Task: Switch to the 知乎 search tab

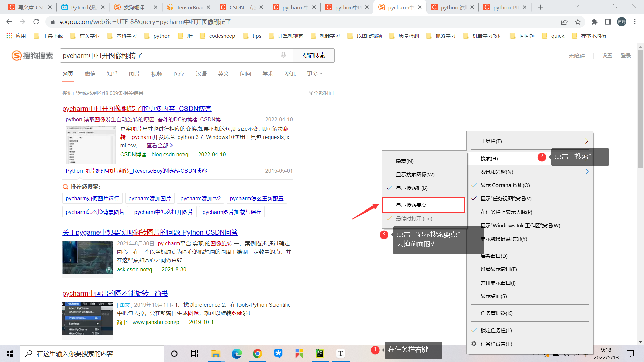Action: (x=112, y=74)
